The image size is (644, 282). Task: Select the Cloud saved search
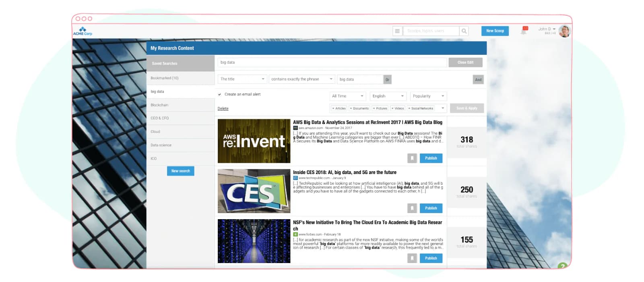[x=180, y=132]
